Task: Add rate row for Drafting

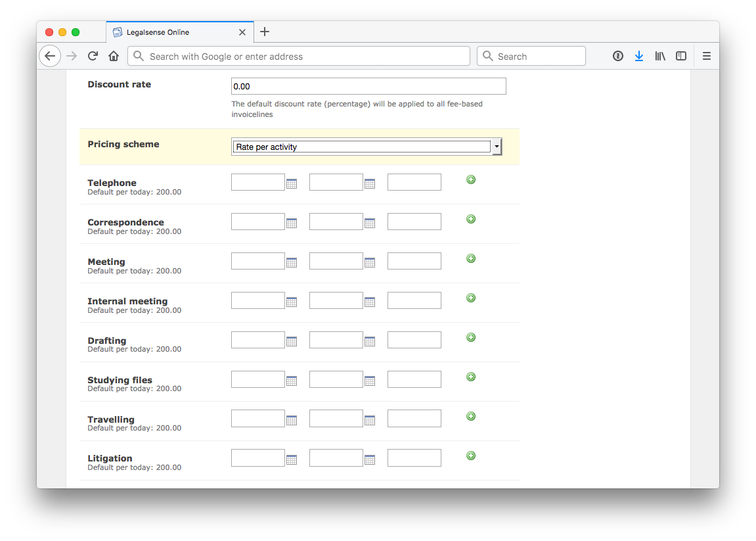Action: 471,337
